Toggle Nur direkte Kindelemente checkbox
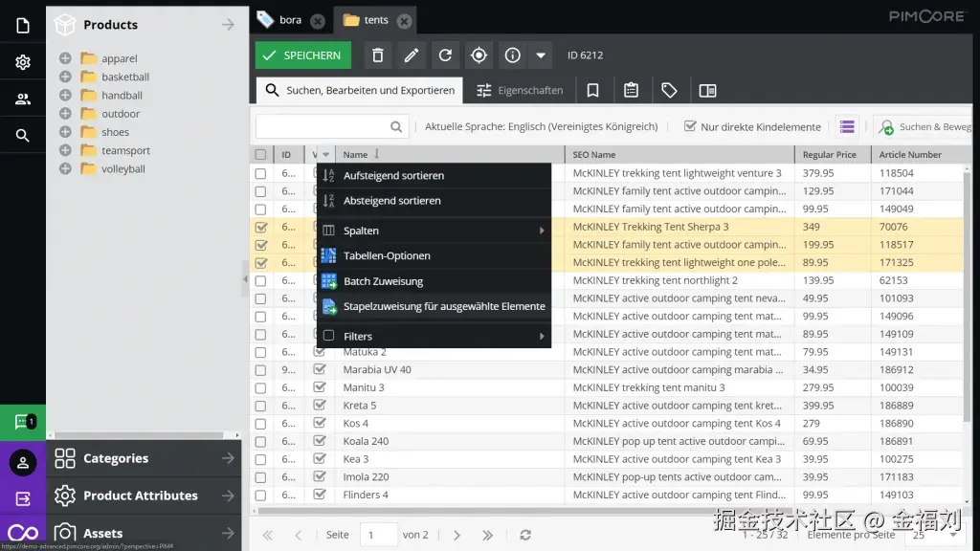Image resolution: width=980 pixels, height=551 pixels. tap(690, 126)
